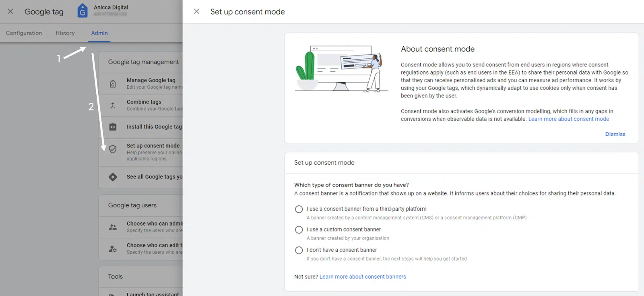Open Combine tags row
644x296 pixels.
point(141,106)
